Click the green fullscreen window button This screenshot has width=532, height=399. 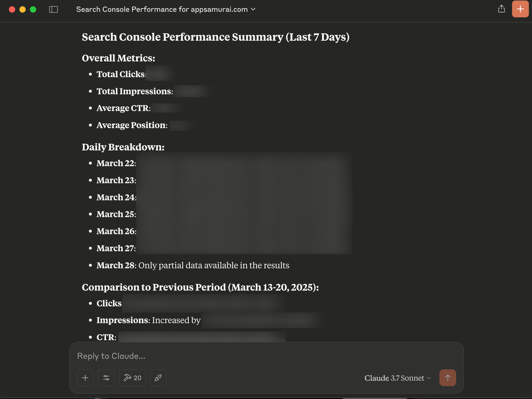tap(33, 9)
